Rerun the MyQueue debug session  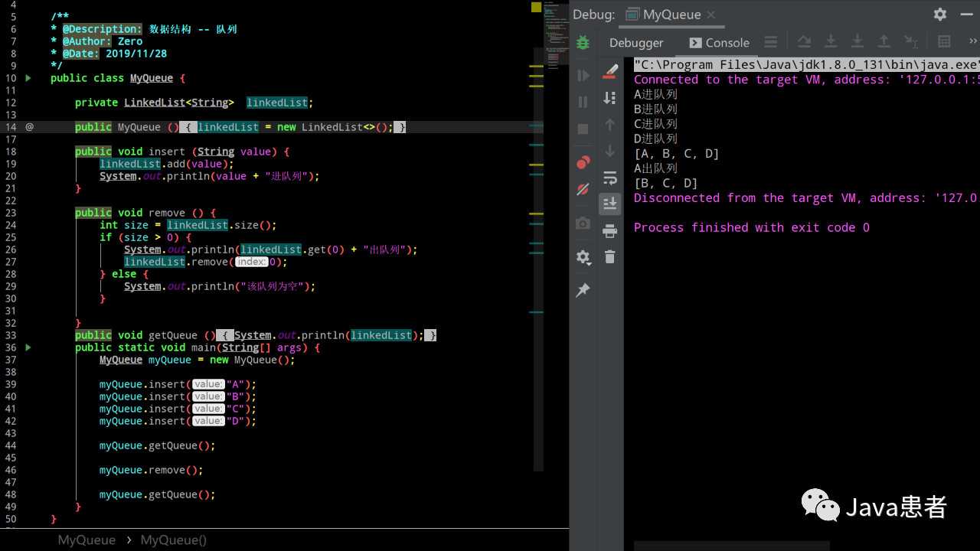(583, 43)
